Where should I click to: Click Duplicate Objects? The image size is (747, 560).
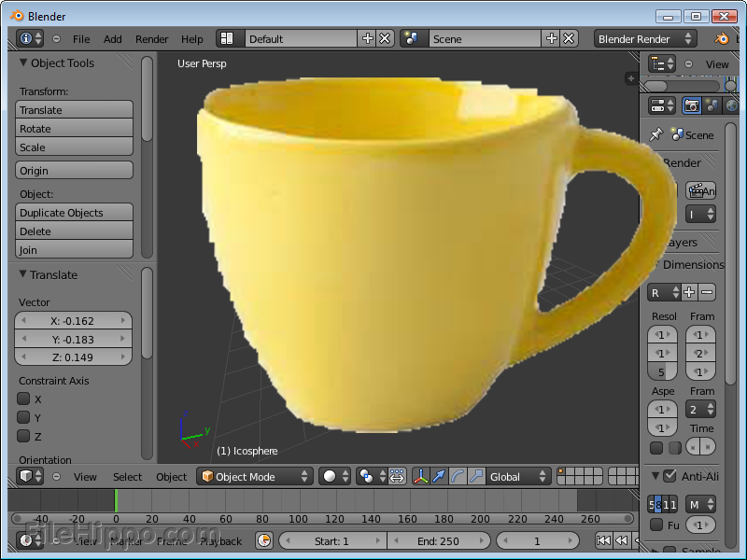[x=74, y=213]
